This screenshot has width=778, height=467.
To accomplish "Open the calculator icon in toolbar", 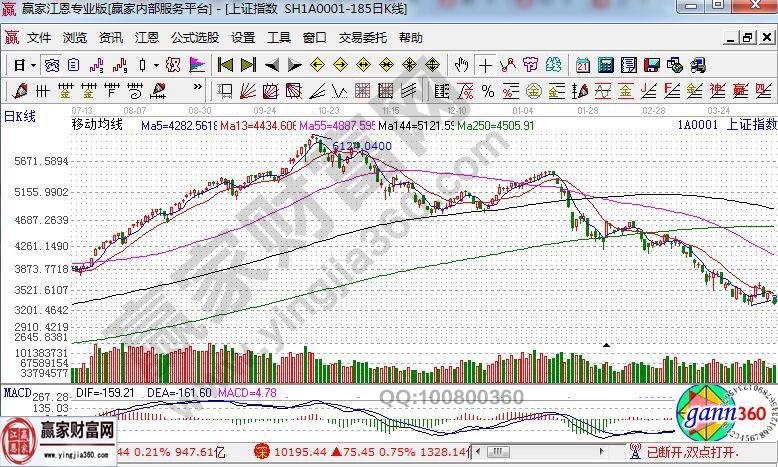I will [x=604, y=65].
